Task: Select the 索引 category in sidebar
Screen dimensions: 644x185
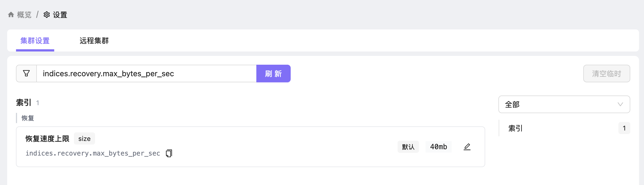Action: pyautogui.click(x=564, y=128)
